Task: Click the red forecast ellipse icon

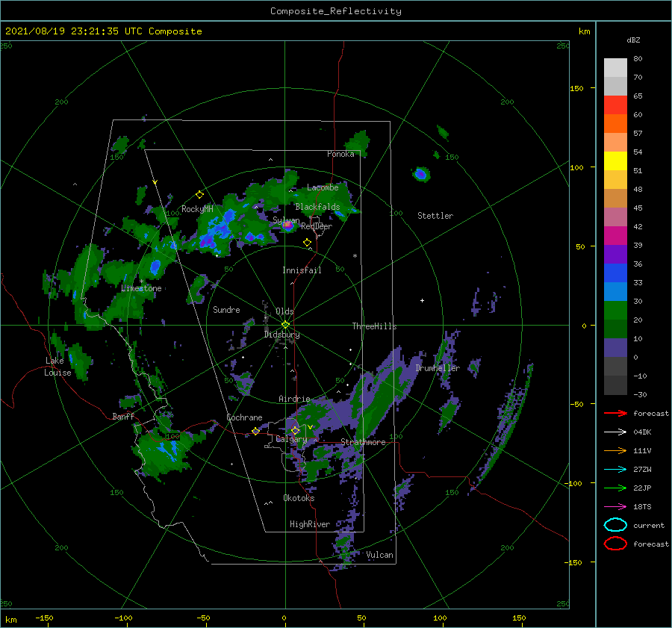Action: 615,544
